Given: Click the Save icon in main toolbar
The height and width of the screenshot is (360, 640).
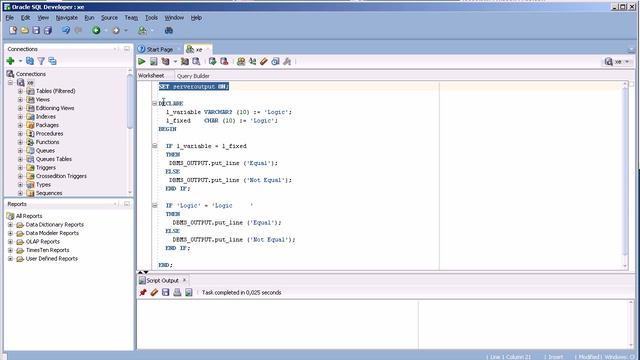Looking at the screenshot, I should pyautogui.click(x=36, y=30).
